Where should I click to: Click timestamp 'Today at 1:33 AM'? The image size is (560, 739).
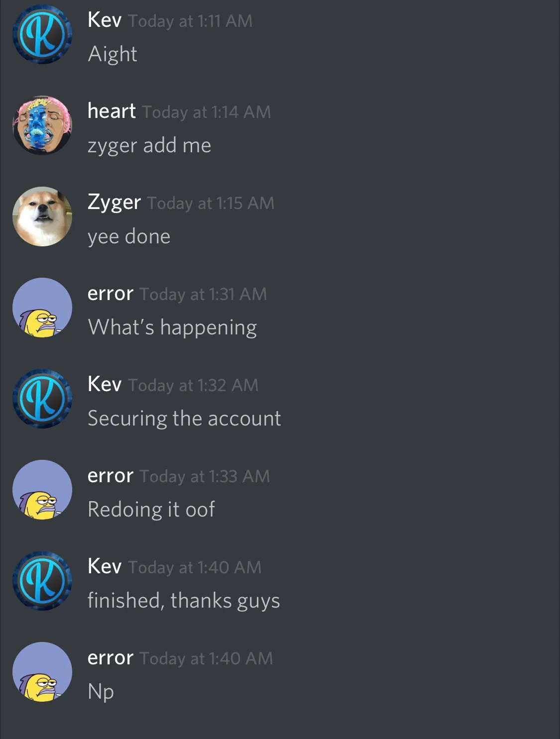click(x=205, y=476)
